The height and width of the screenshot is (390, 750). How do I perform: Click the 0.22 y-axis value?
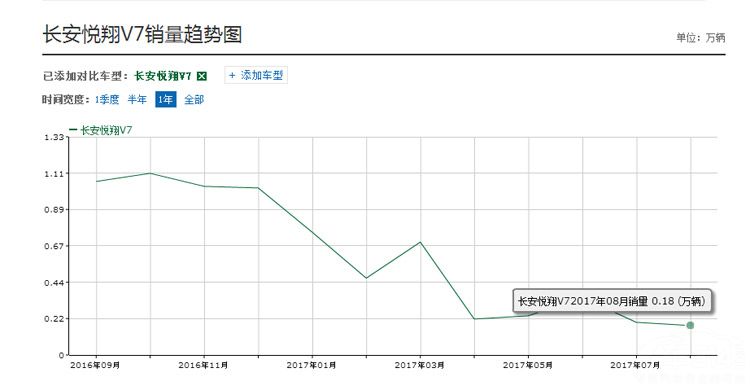tap(54, 319)
